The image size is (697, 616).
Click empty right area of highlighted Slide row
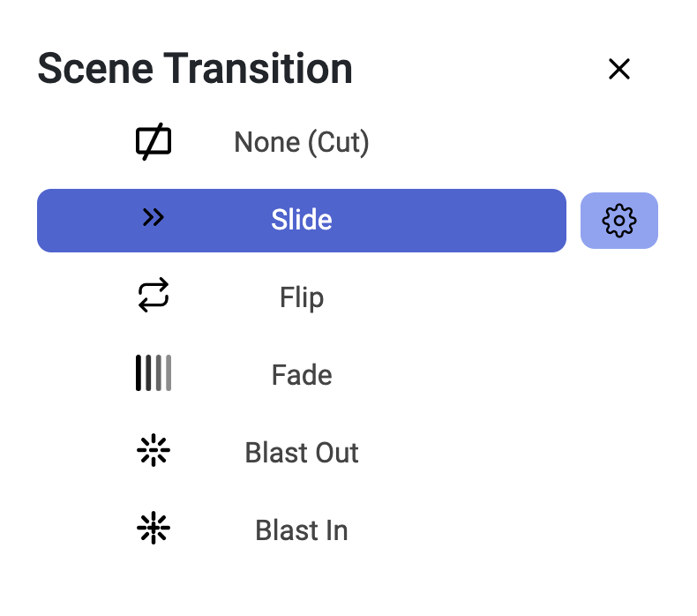click(449, 221)
